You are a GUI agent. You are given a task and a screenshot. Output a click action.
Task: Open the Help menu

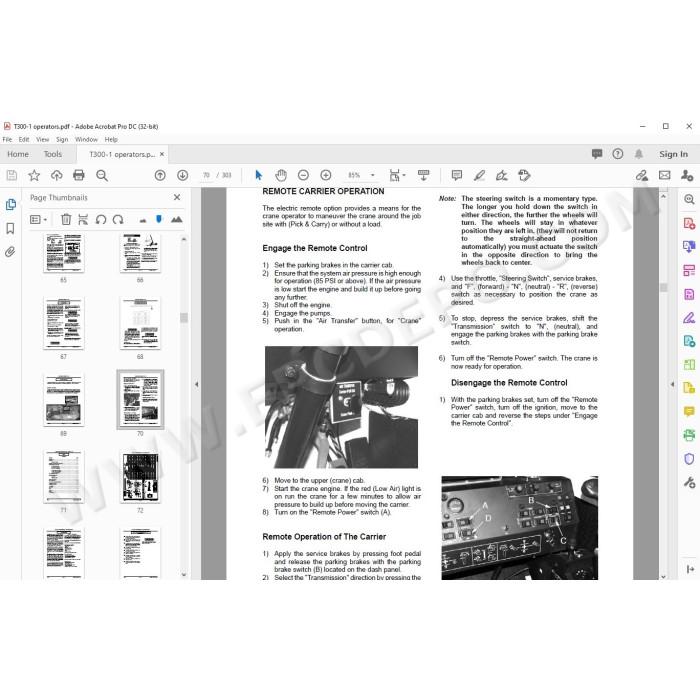pos(111,139)
